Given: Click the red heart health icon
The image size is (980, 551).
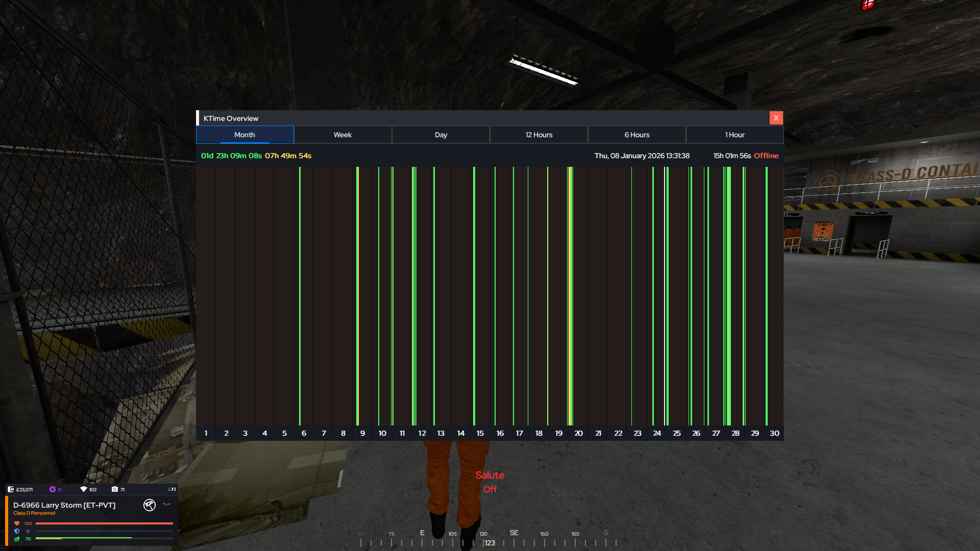Looking at the screenshot, I should (x=17, y=523).
